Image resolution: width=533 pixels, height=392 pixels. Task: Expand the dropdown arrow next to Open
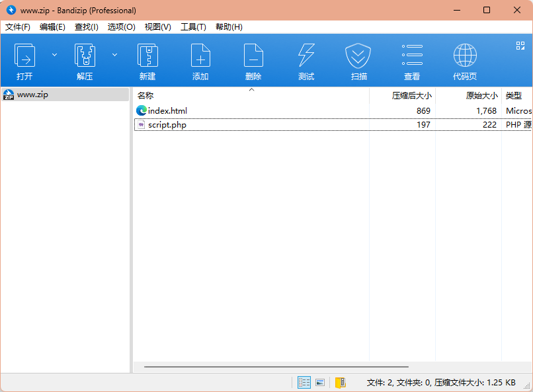coord(54,54)
